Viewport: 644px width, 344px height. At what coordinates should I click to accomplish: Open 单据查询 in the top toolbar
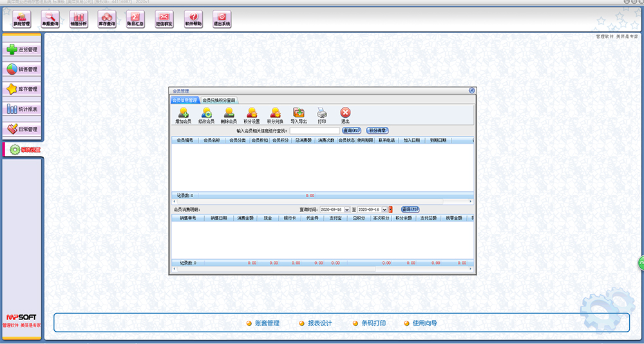click(x=50, y=19)
